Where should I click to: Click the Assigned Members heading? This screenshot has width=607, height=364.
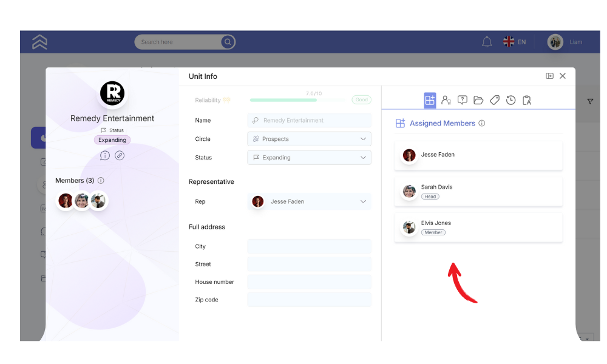(443, 123)
